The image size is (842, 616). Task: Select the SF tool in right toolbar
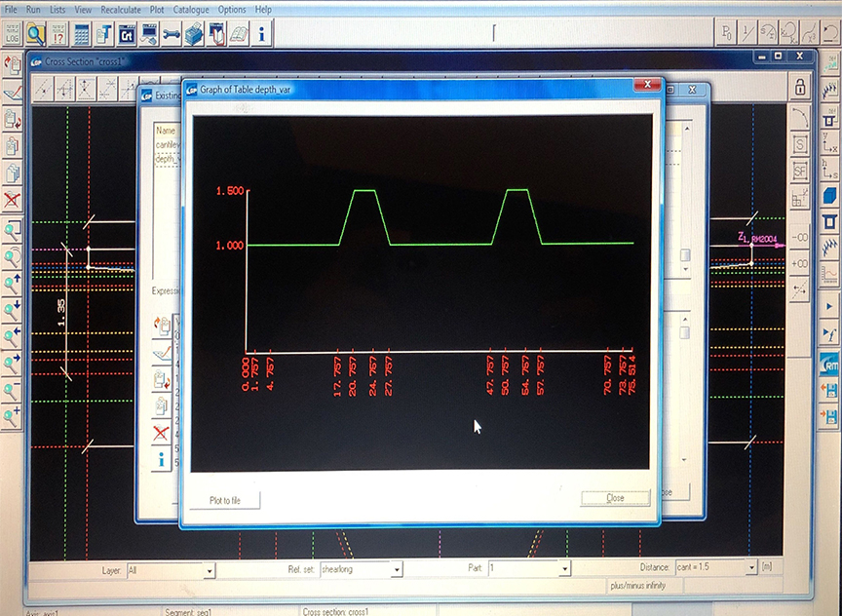click(800, 172)
